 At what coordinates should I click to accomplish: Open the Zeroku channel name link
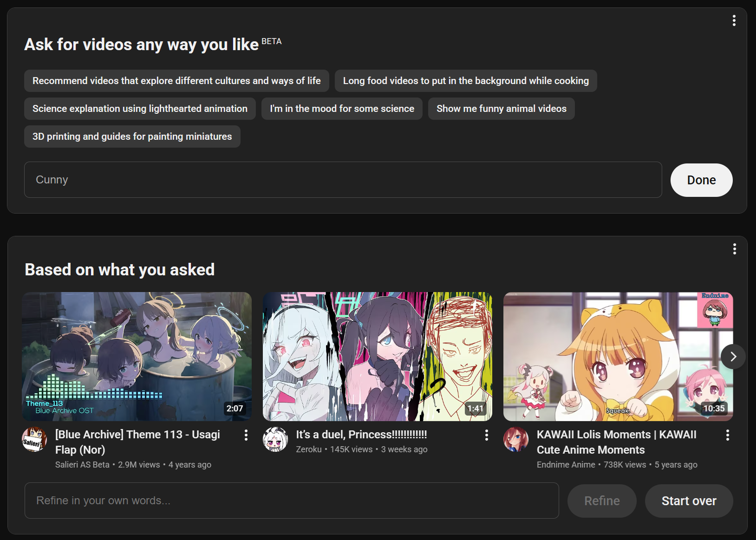pos(309,449)
